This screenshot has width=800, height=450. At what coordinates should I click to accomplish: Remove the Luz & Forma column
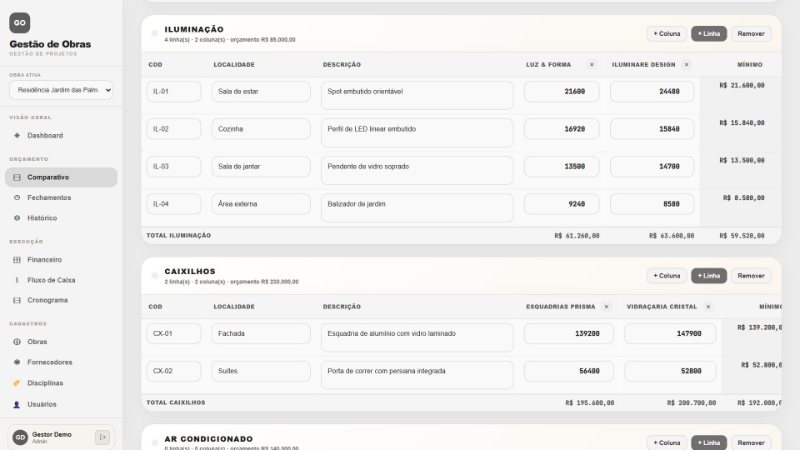tap(592, 65)
